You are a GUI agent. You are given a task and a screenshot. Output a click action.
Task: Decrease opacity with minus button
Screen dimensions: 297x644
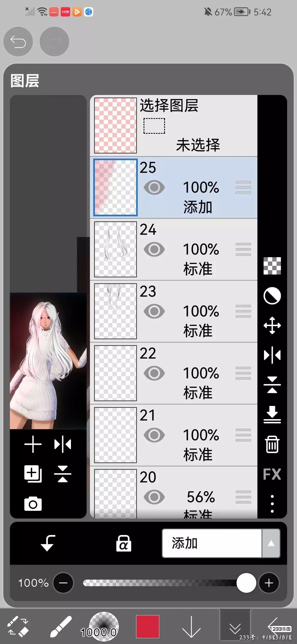click(x=63, y=583)
